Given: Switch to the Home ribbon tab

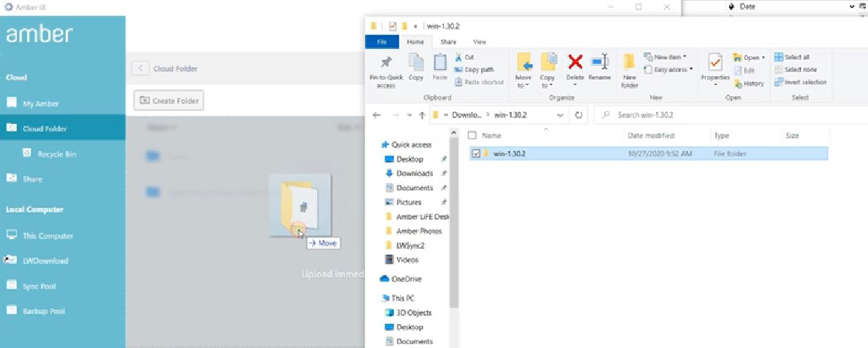Looking at the screenshot, I should click(415, 41).
